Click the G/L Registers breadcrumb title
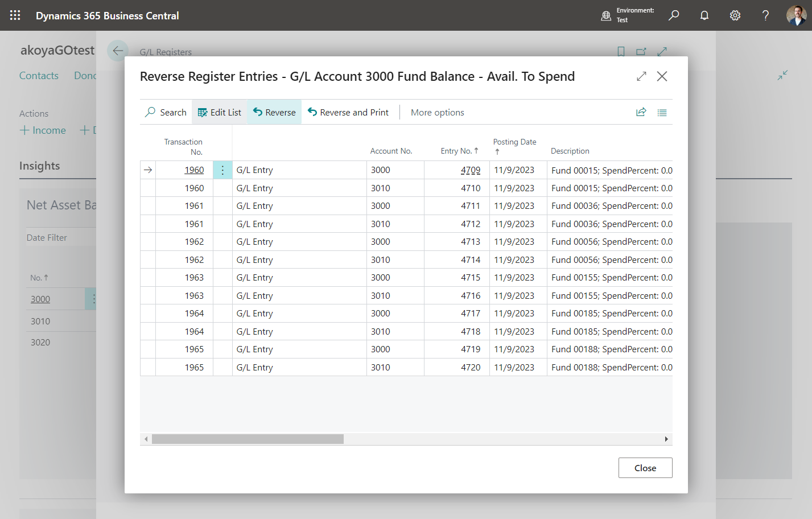The width and height of the screenshot is (812, 519). point(166,52)
